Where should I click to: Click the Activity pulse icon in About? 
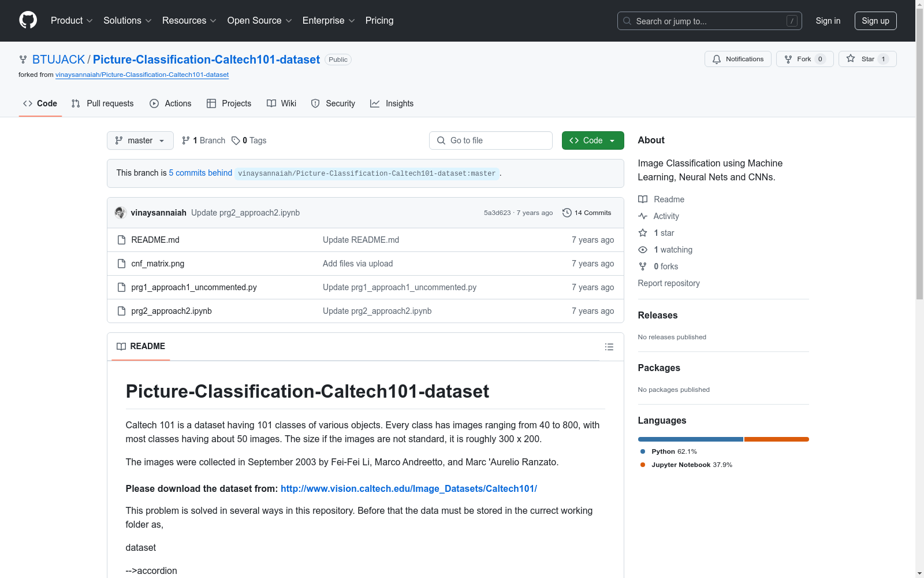pos(643,216)
